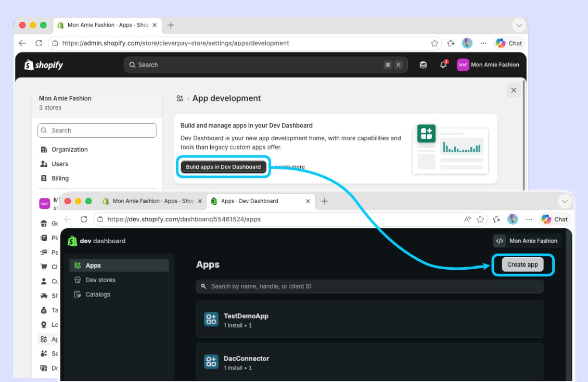Expand the tab list chevron in front browser

(565, 202)
